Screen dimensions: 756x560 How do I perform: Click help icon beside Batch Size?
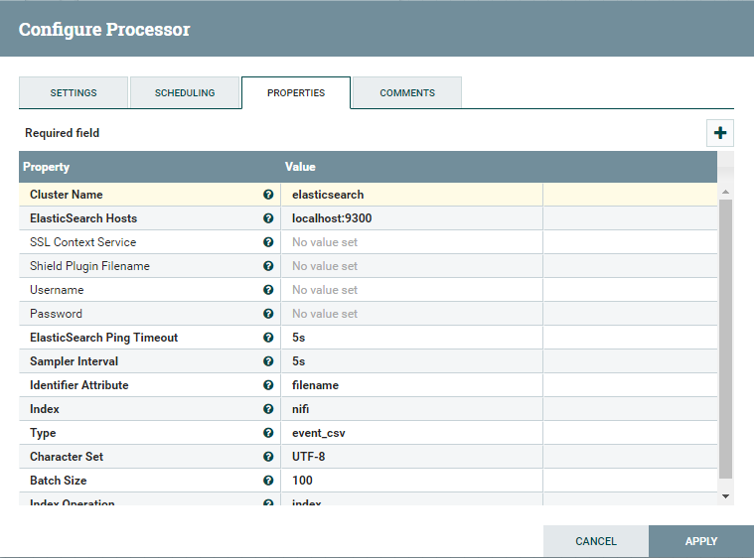tap(268, 481)
